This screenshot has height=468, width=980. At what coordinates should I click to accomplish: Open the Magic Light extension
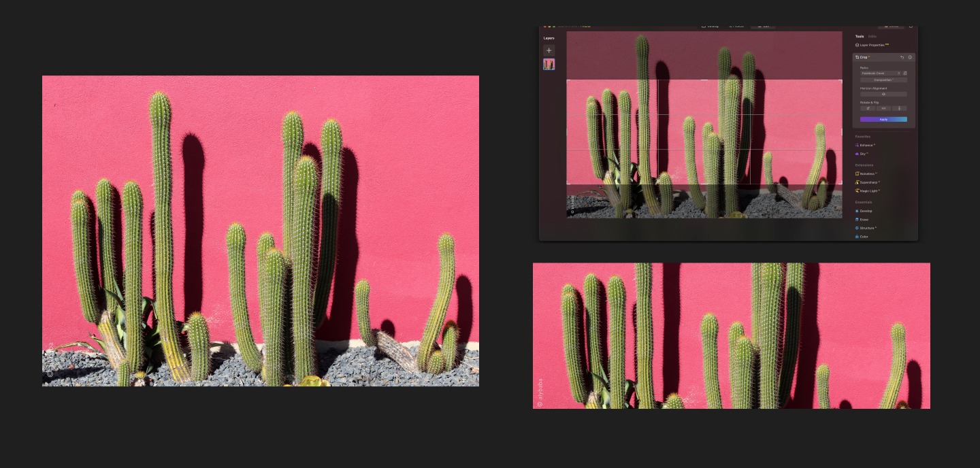(x=867, y=191)
